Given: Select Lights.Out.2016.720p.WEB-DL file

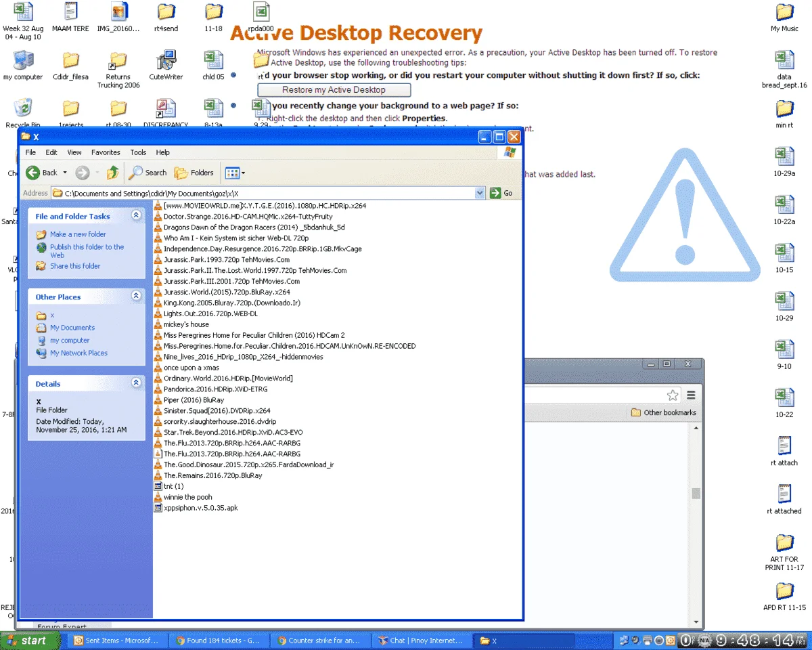Looking at the screenshot, I should [x=210, y=313].
